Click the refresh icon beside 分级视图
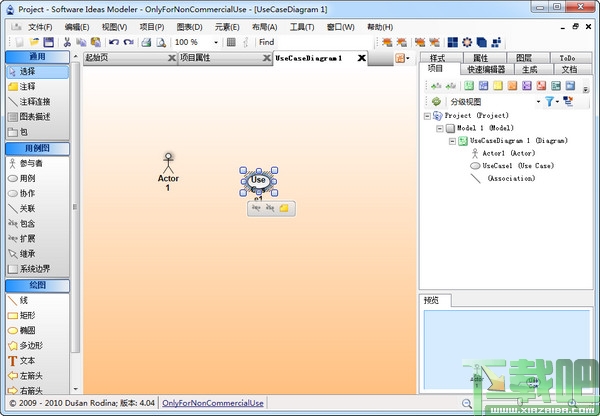This screenshot has width=600, height=416. pyautogui.click(x=436, y=101)
